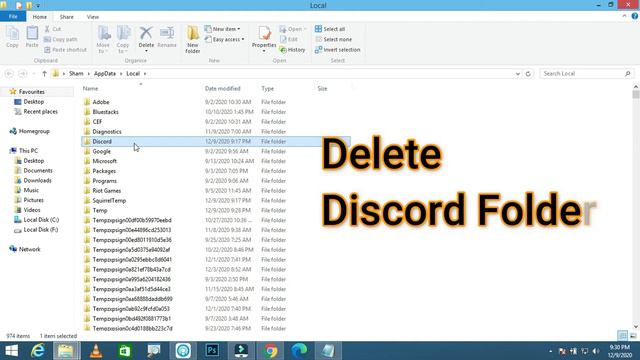Viewport: 640px width, 360px height.
Task: Click the red Delete icon
Action: click(146, 33)
